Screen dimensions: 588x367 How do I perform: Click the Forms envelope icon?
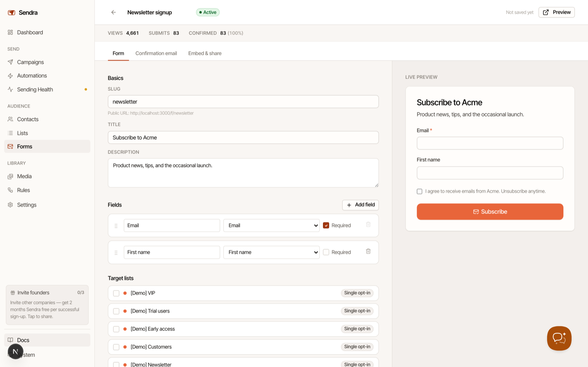[x=11, y=146]
